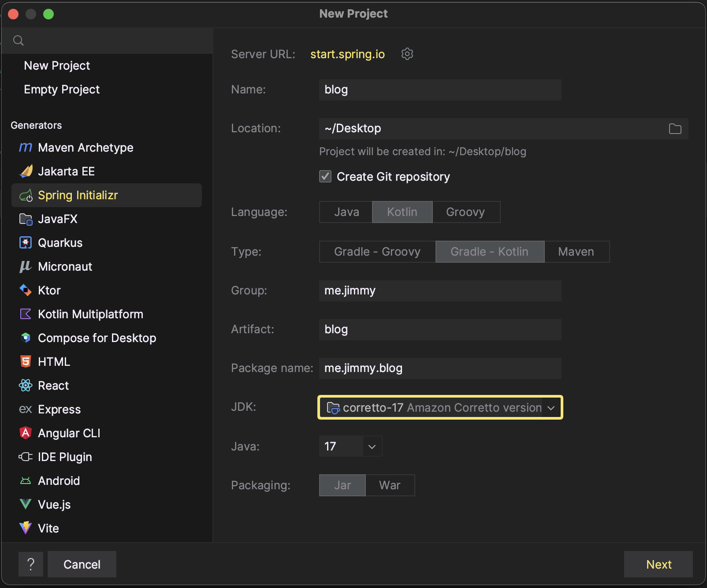Viewport: 707px width, 588px height.
Task: Select the IDE Plugin generator
Action: coord(107,457)
